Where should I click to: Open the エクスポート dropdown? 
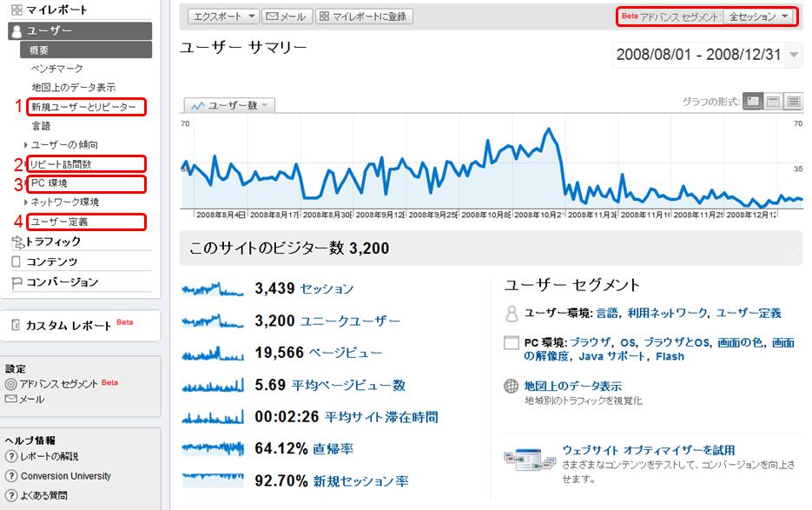[x=224, y=16]
